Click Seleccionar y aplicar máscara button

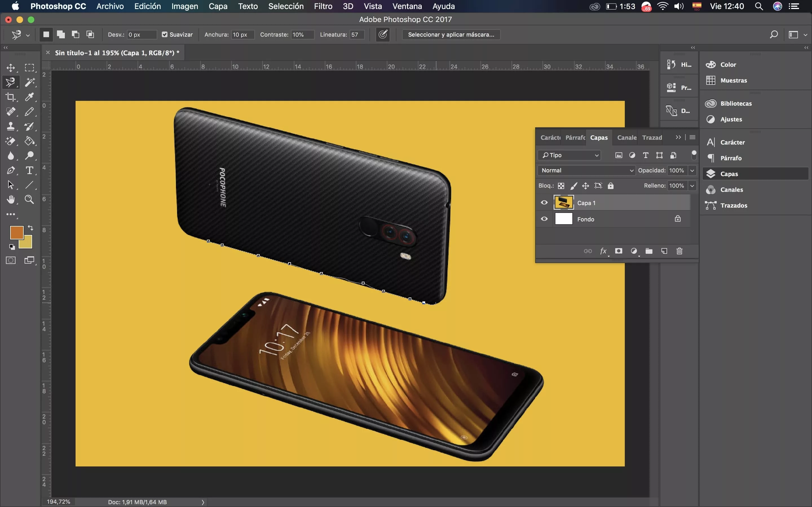pos(451,35)
